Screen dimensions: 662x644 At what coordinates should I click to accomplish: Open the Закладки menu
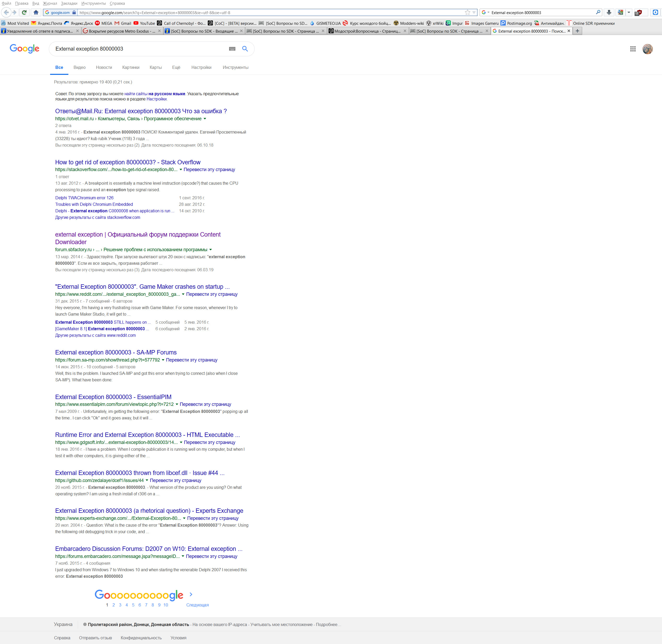[x=69, y=3]
